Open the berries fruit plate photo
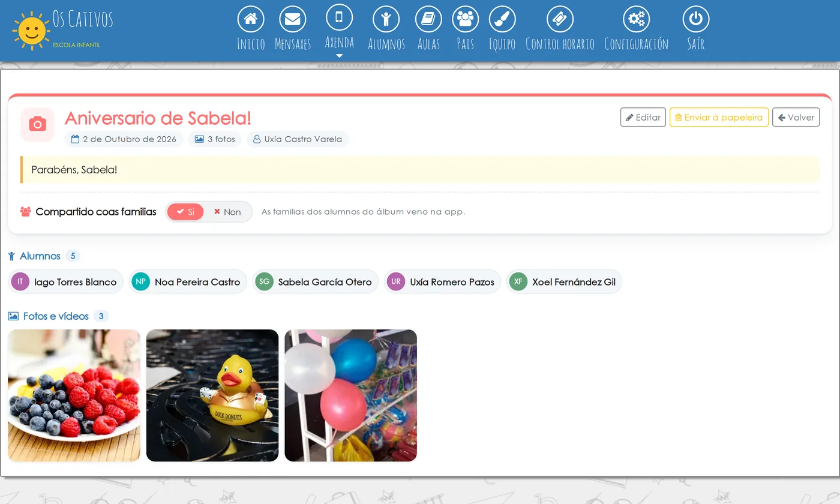Screen dimensions: 840x504 [x=74, y=395]
